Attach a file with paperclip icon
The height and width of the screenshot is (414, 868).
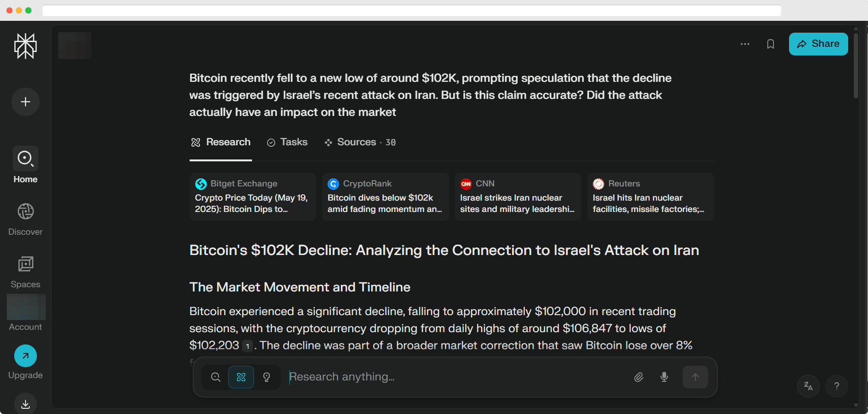point(639,377)
